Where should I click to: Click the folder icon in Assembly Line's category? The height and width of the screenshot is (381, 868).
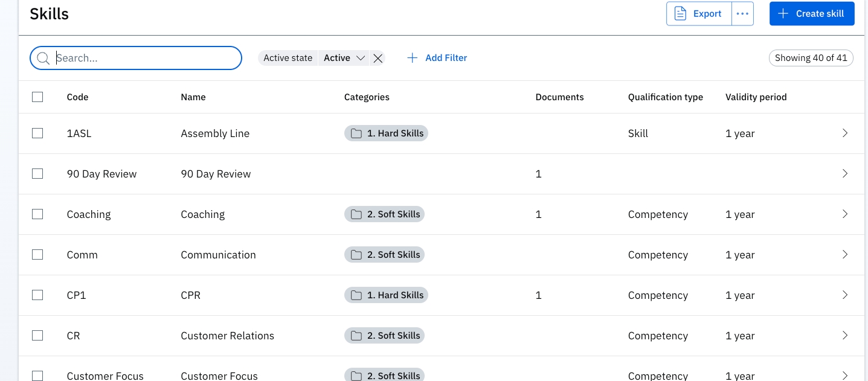(356, 133)
